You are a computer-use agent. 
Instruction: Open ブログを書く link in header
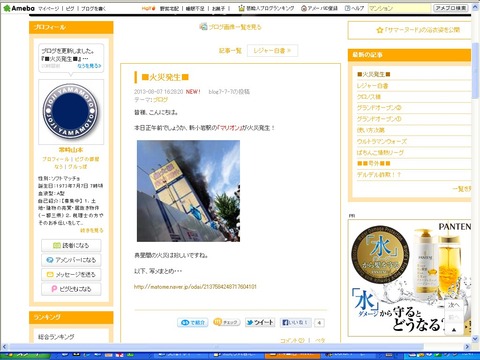point(93,8)
